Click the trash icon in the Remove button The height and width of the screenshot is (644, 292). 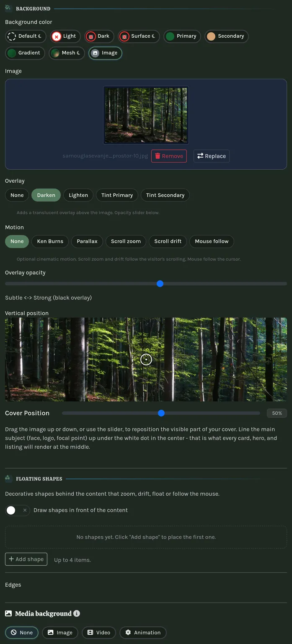[x=158, y=156]
